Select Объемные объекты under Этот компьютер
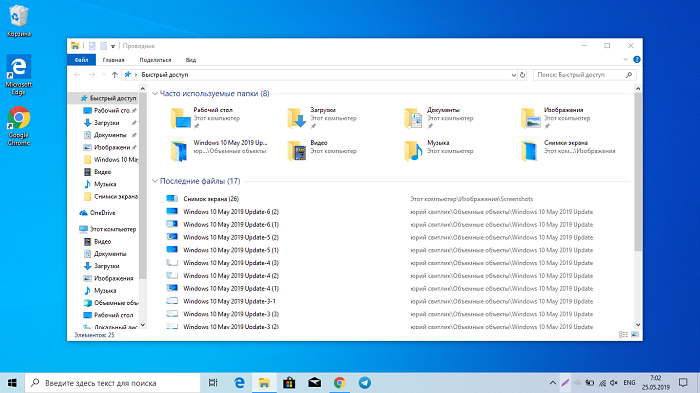 (x=111, y=303)
